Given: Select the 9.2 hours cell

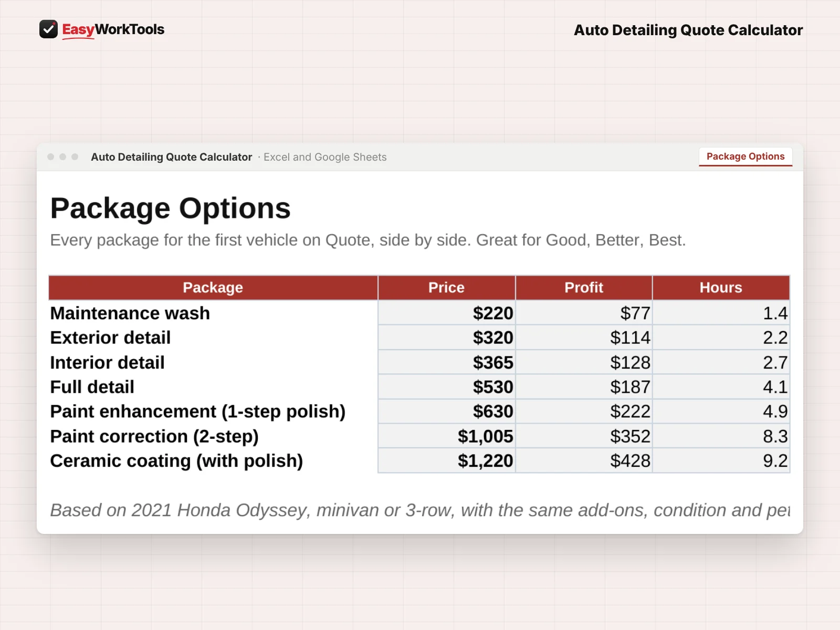Looking at the screenshot, I should pos(721,460).
